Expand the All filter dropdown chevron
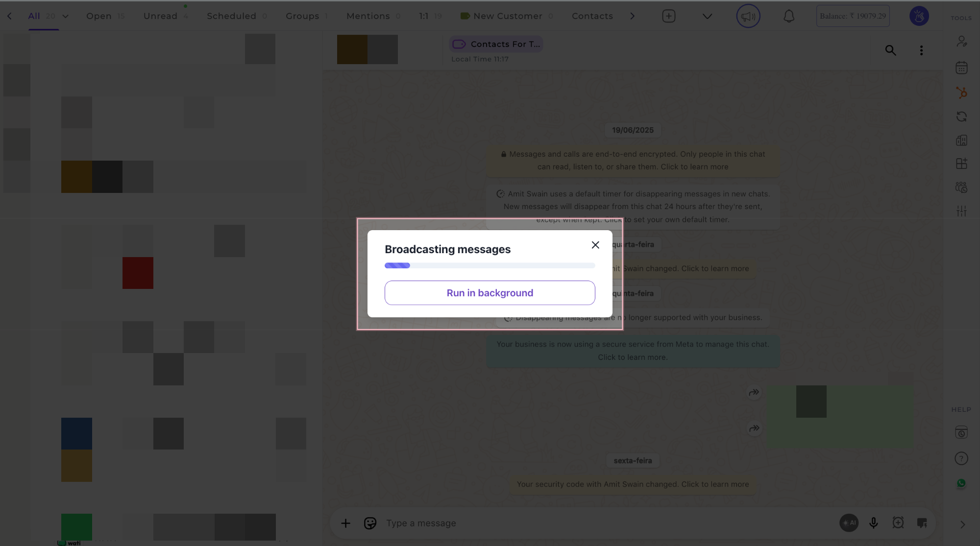980x546 pixels. [64, 16]
